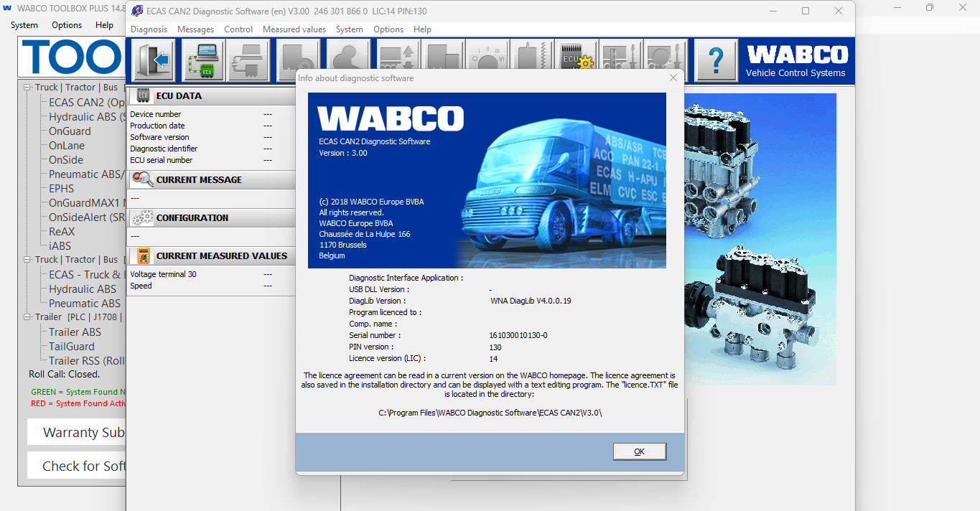Select OnGuard tree item

(x=70, y=131)
